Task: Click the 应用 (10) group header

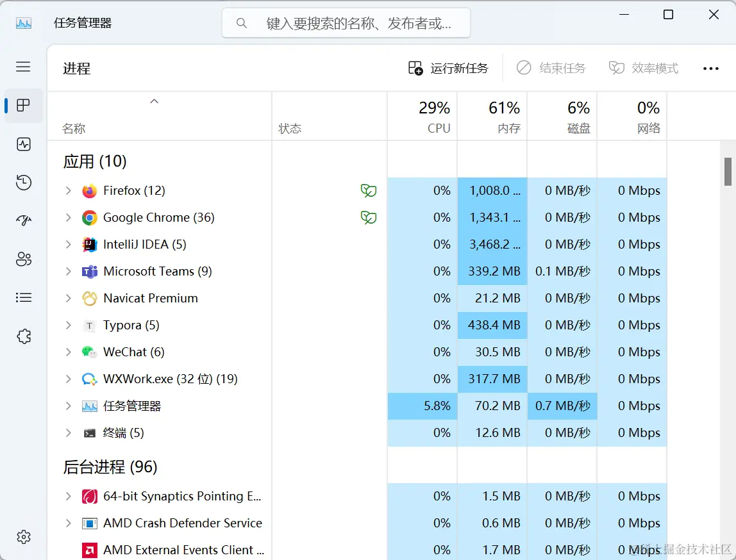Action: 95,161
